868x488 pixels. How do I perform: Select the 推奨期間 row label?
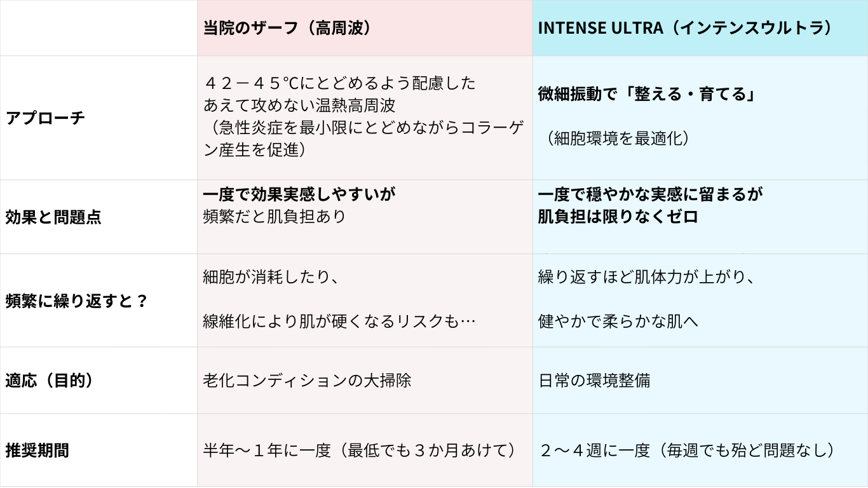[x=37, y=451]
